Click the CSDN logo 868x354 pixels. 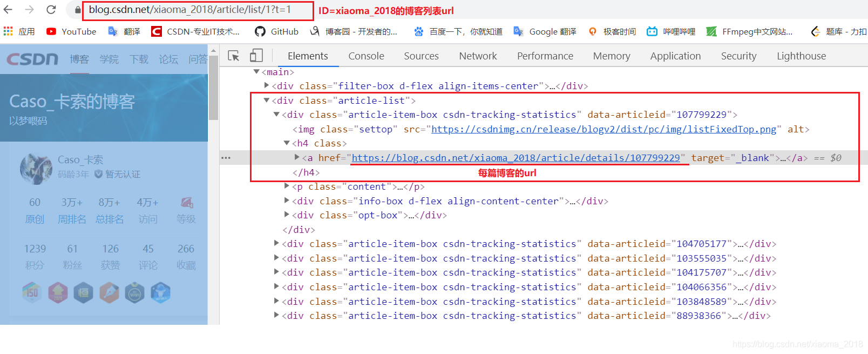pos(32,58)
